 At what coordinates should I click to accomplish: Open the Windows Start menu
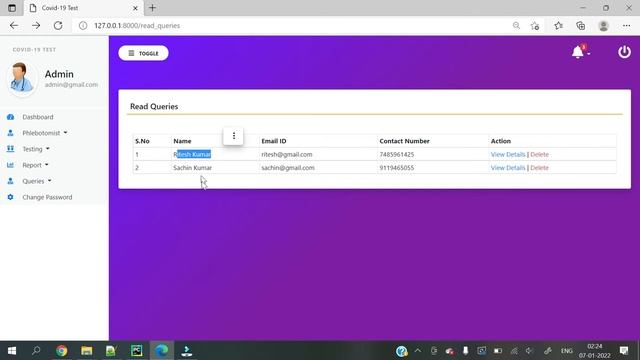[12, 351]
